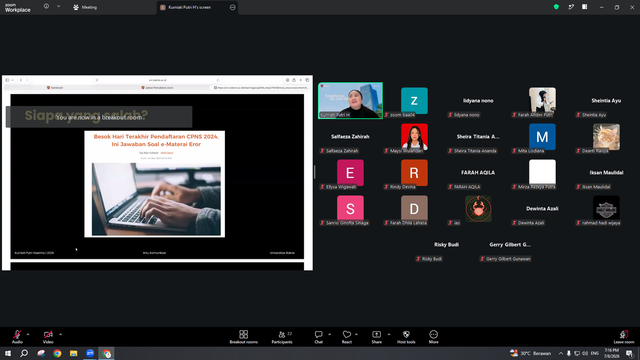Start video with the Video button
Image resolution: width=640 pixels, height=360 pixels.
48,336
